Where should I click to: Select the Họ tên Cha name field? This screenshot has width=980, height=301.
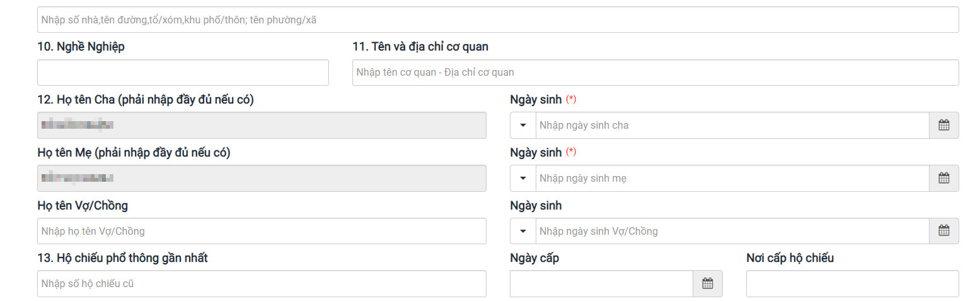click(x=262, y=125)
